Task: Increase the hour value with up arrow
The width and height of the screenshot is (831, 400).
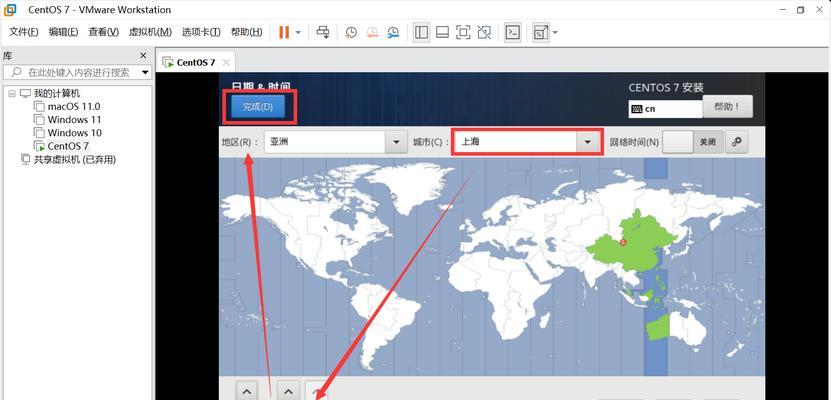Action: 246,391
